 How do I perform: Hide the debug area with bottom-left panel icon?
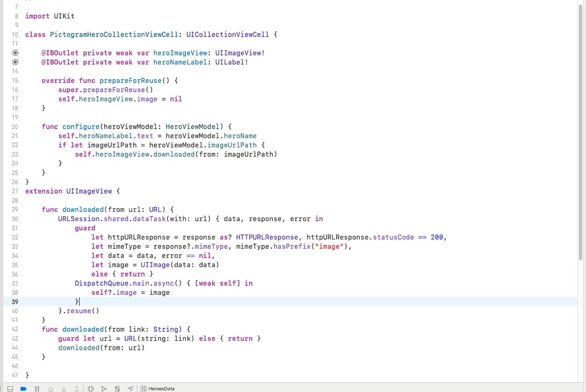10,389
